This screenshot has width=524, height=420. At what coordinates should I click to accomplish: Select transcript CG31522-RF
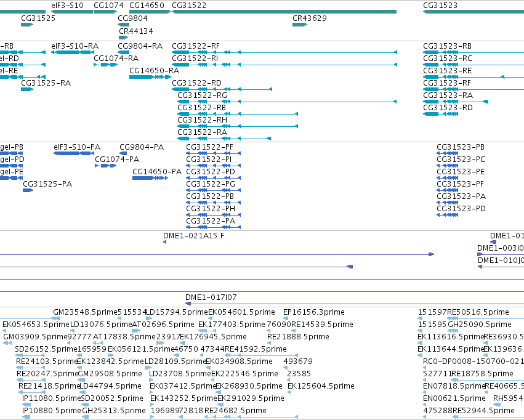196,46
